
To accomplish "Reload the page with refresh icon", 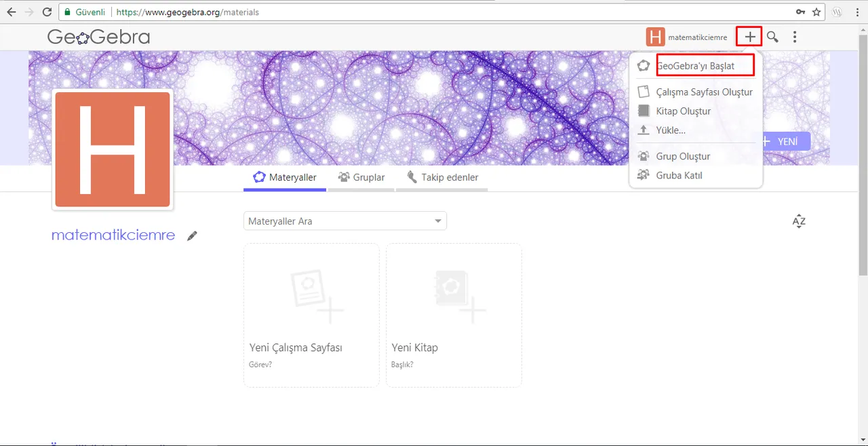I will pyautogui.click(x=47, y=12).
